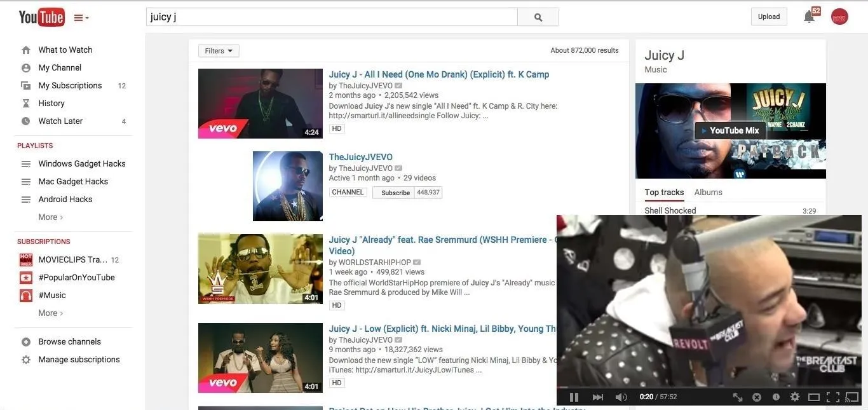Open the Filters dropdown
868x410 pixels.
point(219,51)
